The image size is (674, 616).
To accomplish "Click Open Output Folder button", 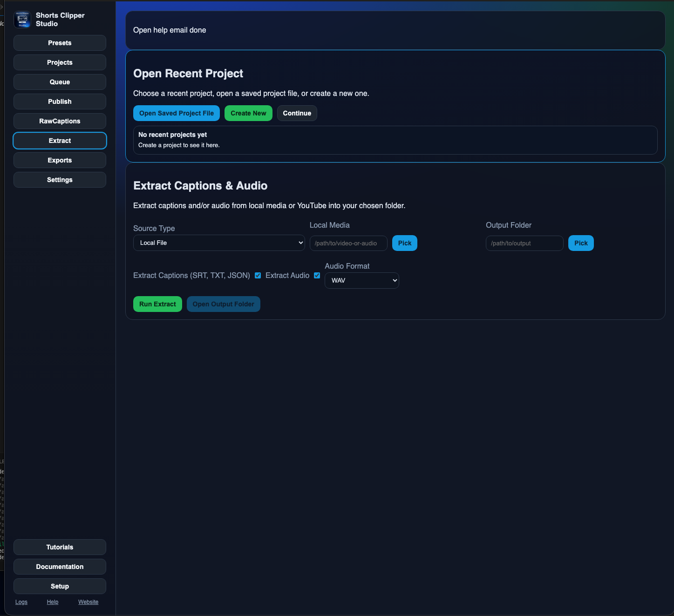I will tap(224, 304).
